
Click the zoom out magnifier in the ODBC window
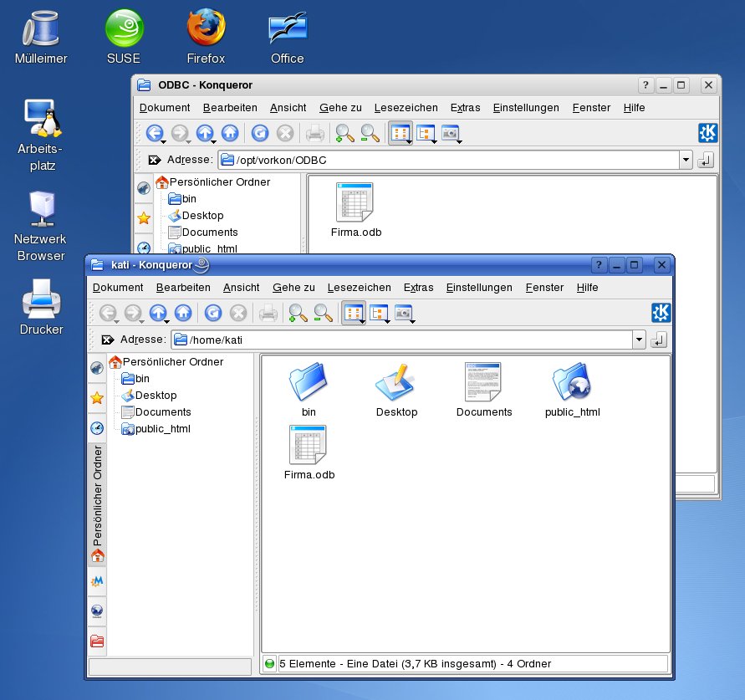tap(370, 133)
